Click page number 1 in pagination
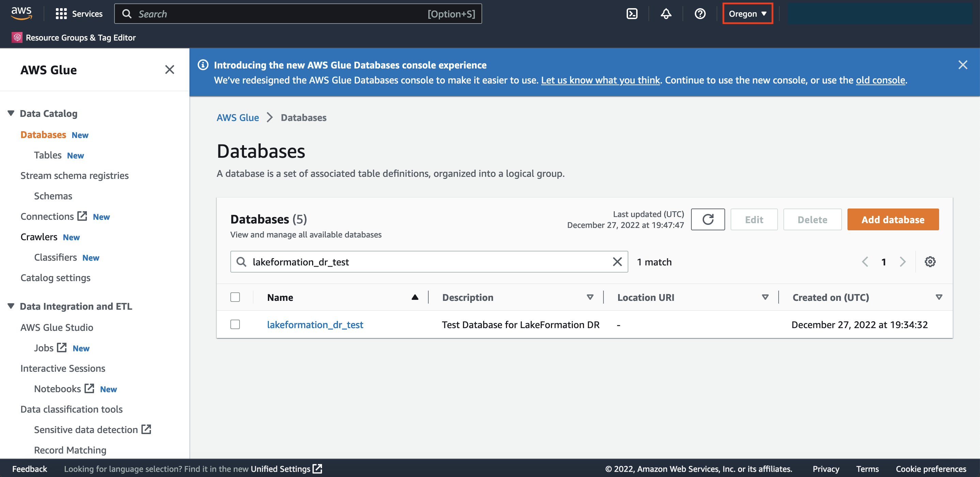980x477 pixels. (883, 262)
